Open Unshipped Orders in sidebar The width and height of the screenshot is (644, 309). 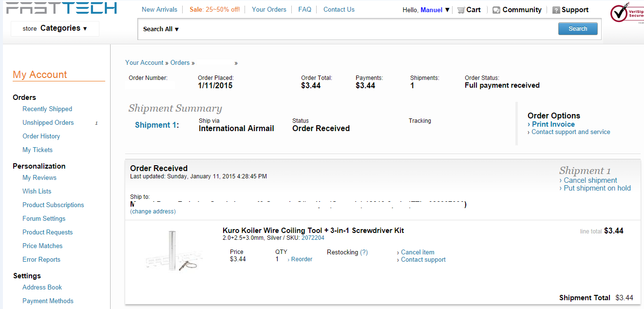(48, 123)
